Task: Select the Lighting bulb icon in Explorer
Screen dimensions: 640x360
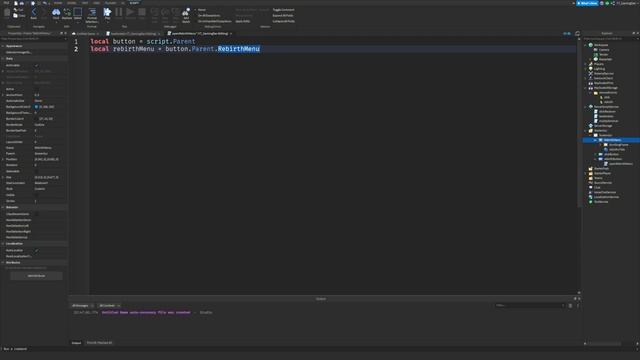Action: (x=591, y=69)
